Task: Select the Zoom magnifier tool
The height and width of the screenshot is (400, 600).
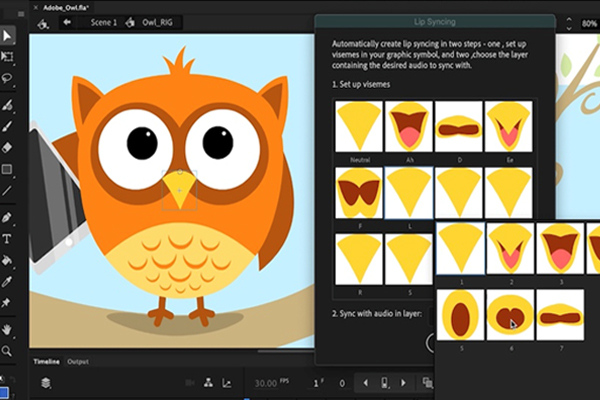Action: [7, 350]
